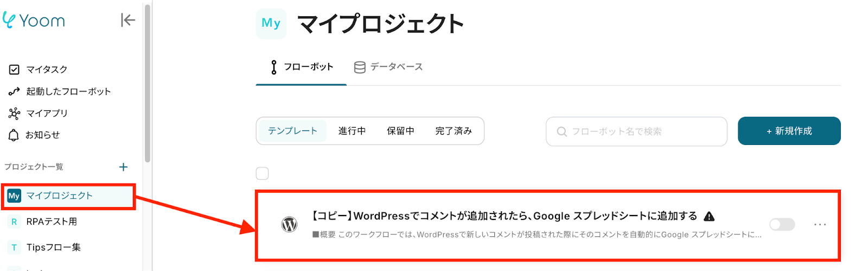Click the + 新規作成 button
The image size is (868, 271).
point(789,131)
